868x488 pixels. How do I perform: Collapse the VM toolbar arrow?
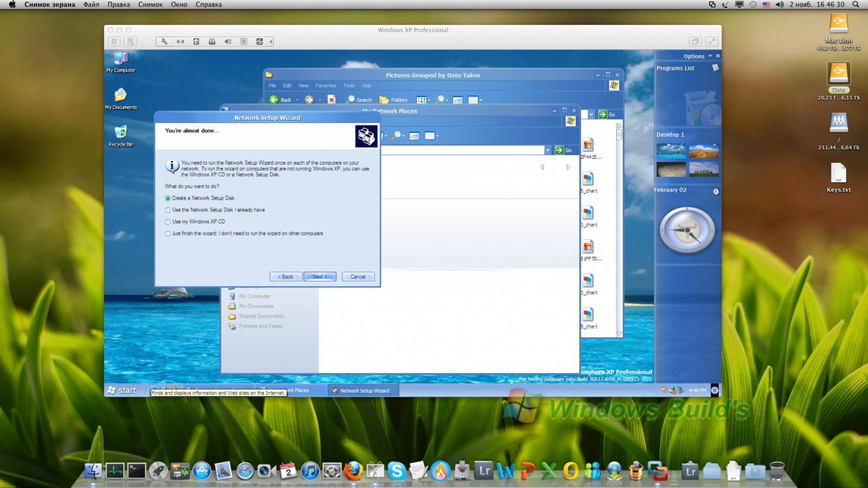pyautogui.click(x=271, y=42)
